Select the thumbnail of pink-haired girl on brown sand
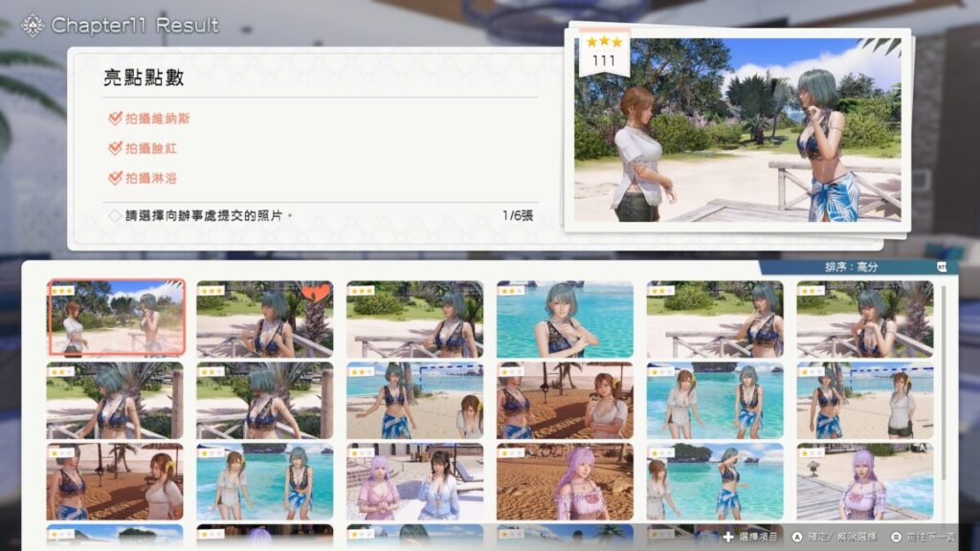 tap(565, 482)
